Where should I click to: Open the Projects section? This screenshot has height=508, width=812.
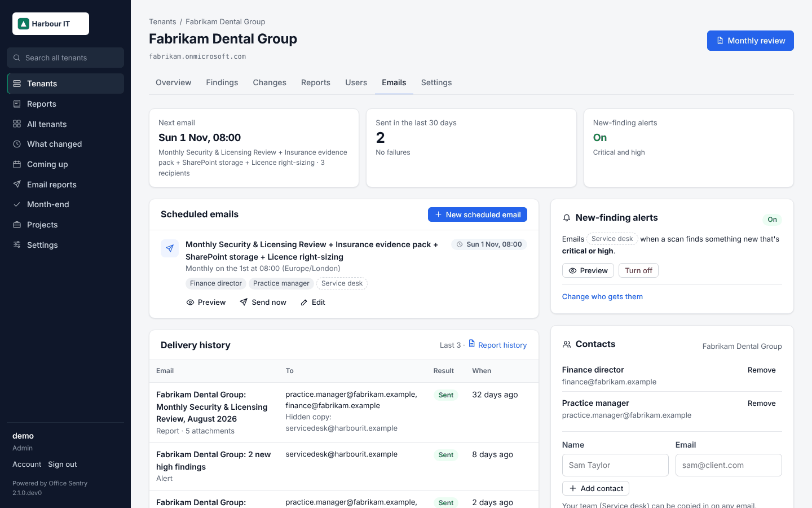[x=65, y=225]
